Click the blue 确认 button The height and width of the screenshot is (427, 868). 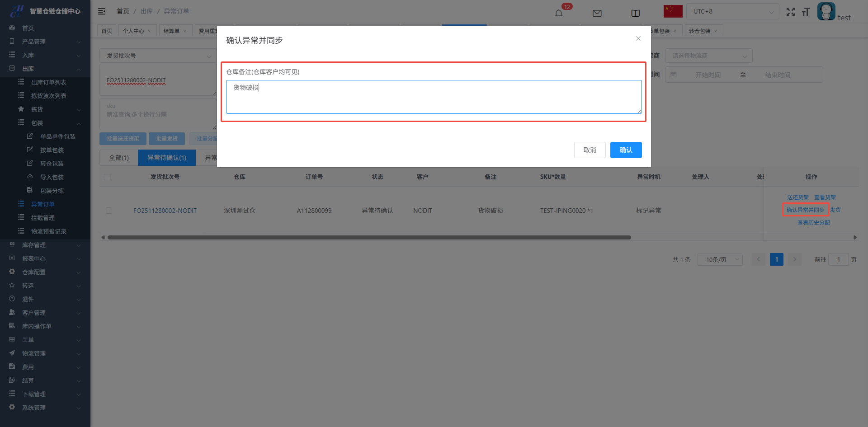point(626,150)
